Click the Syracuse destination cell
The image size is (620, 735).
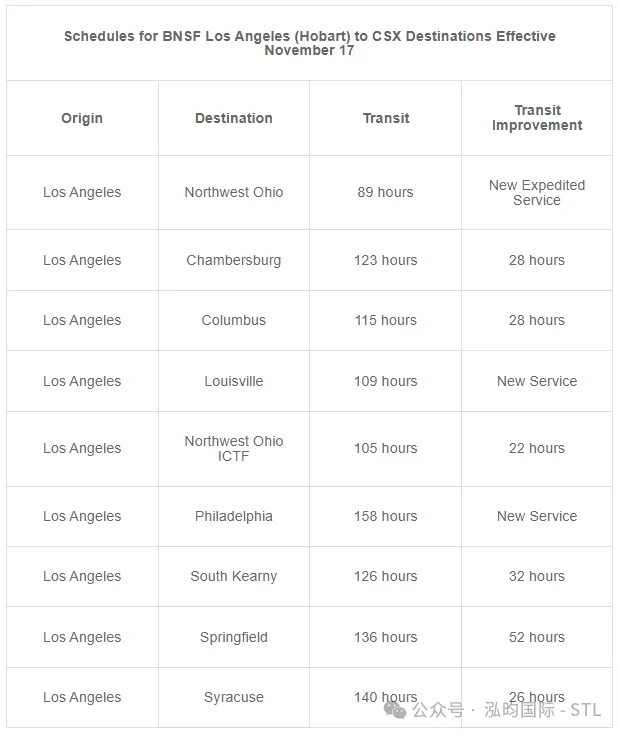tap(234, 697)
